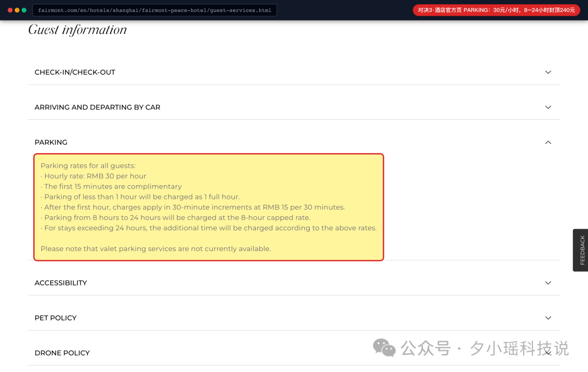Viewport: 588px width, 372px height.
Task: Click the fairmont.com URL address bar
Action: click(155, 10)
